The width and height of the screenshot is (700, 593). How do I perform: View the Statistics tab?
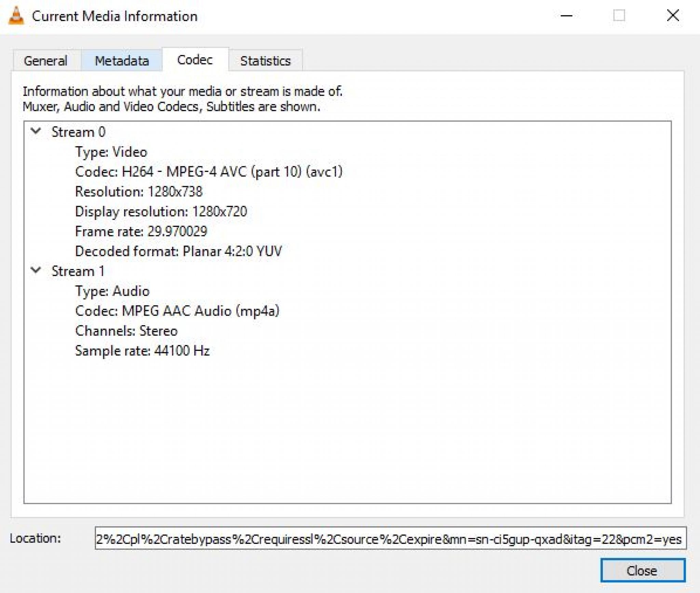(x=265, y=61)
